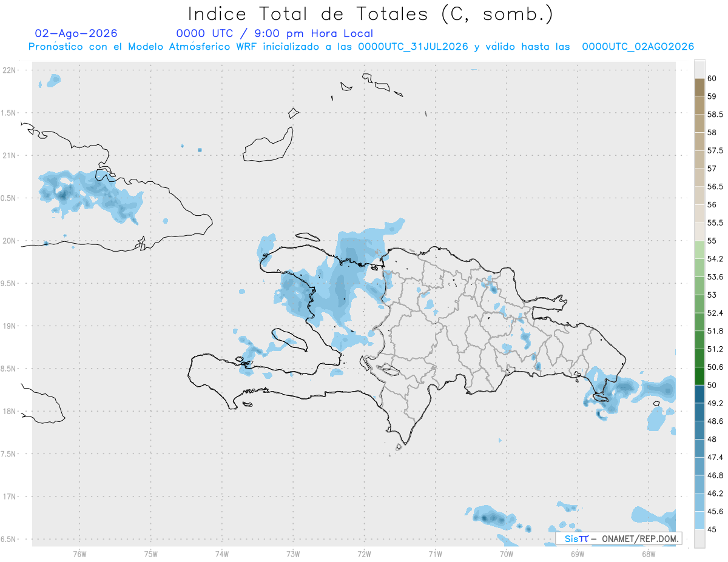The height and width of the screenshot is (562, 728).
Task: Click the "0.5N" latitude label
Action: (8, 198)
